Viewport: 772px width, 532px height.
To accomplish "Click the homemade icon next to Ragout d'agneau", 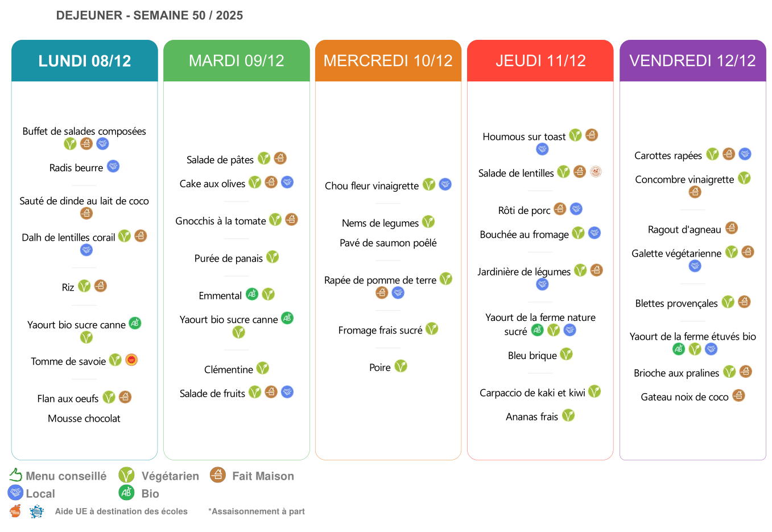I will (732, 228).
